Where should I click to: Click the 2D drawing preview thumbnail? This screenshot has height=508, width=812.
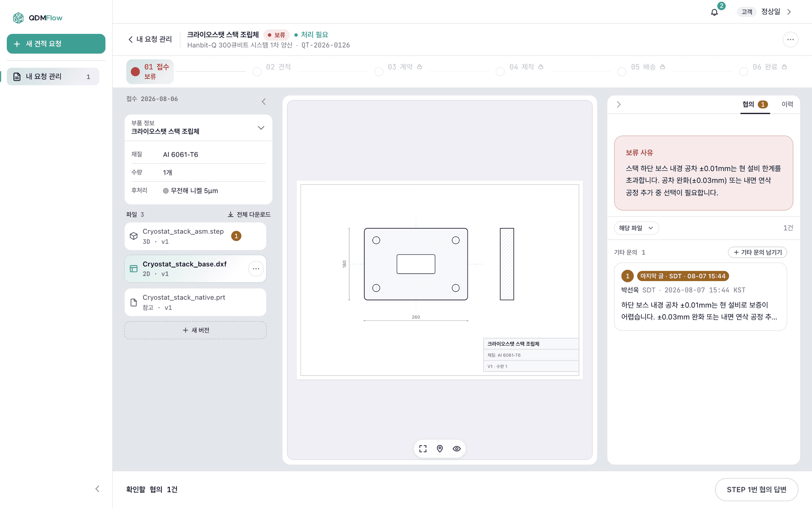click(440, 280)
